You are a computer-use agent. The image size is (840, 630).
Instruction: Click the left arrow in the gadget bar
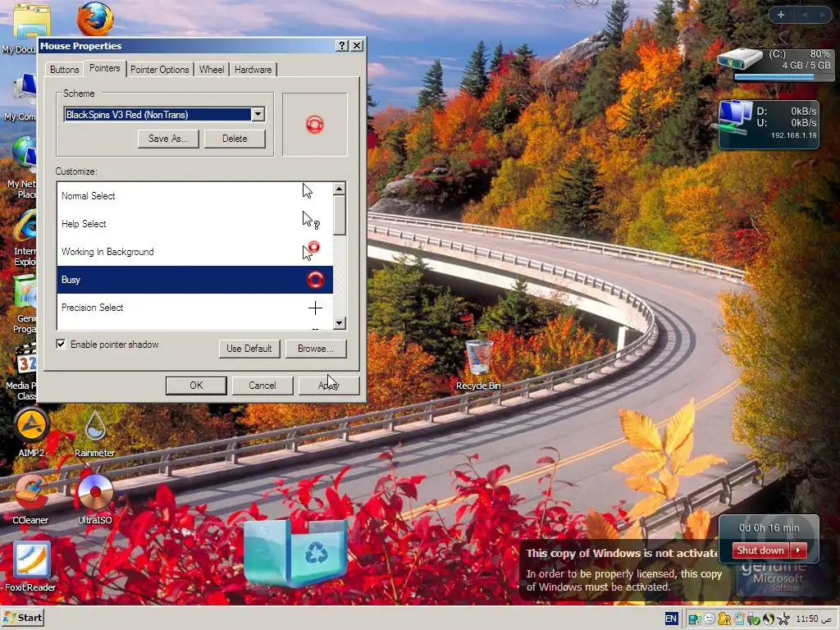[x=805, y=15]
